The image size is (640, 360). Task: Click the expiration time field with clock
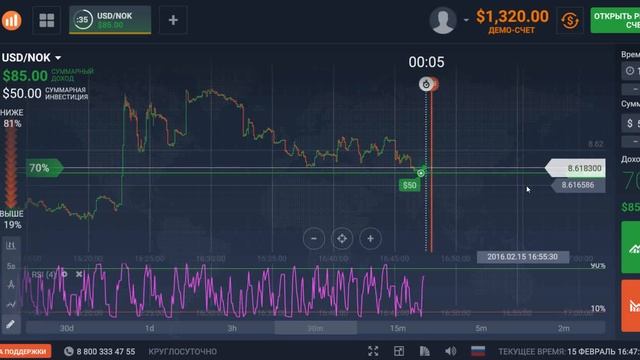coord(631,71)
